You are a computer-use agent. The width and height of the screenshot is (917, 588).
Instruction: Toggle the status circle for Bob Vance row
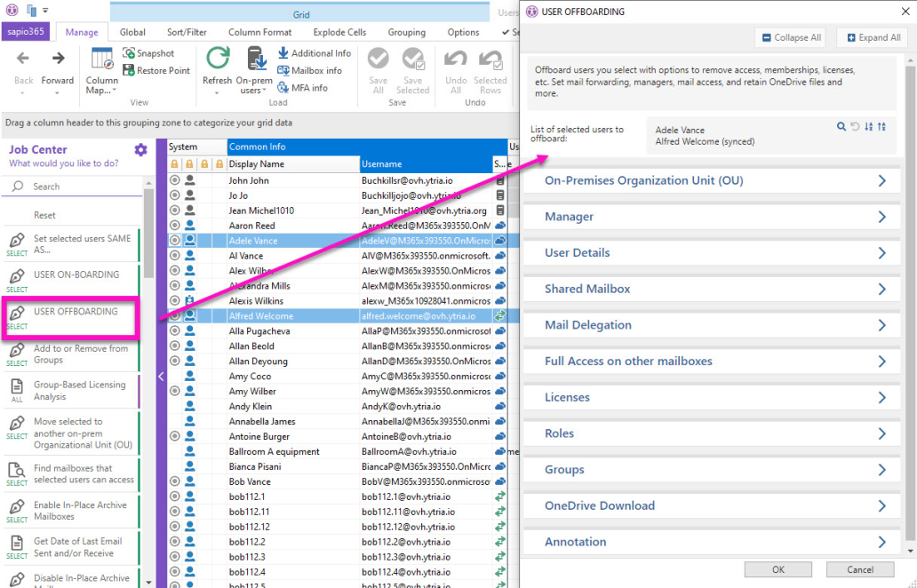point(174,481)
